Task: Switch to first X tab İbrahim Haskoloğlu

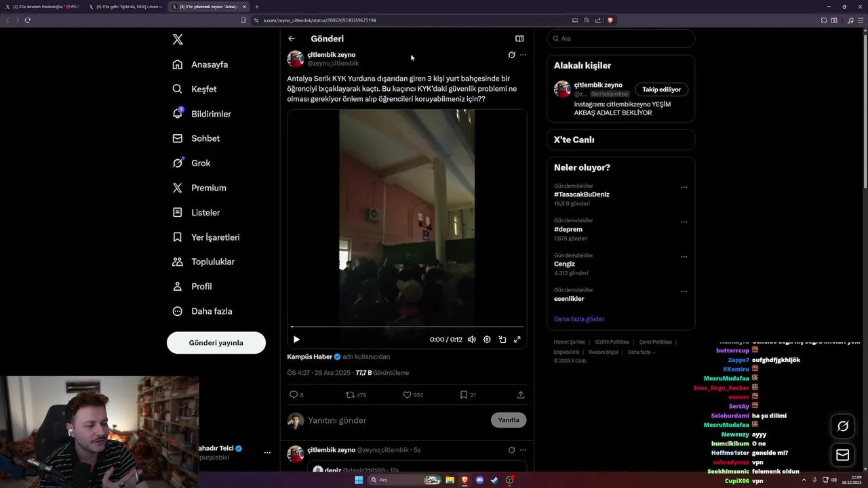Action: click(42, 7)
